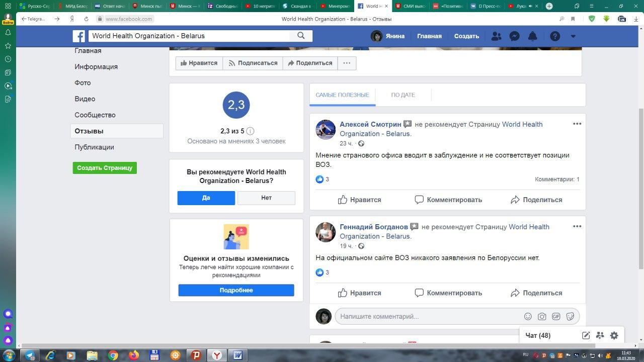Select Сообщество in the left sidebar

click(x=95, y=115)
